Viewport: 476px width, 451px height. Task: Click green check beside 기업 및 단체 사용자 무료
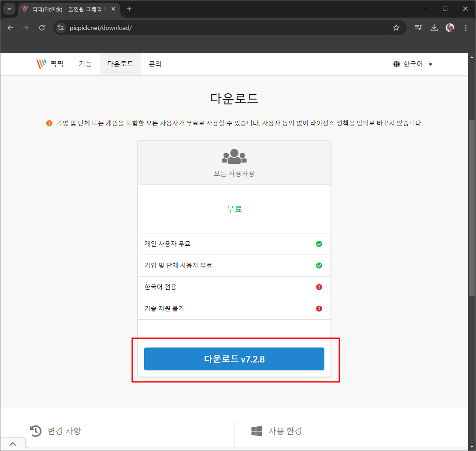click(x=319, y=266)
